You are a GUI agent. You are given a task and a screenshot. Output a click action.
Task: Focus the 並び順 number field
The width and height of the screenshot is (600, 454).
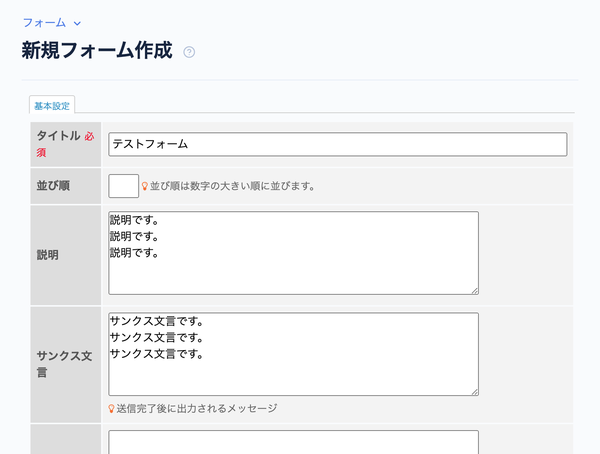[124, 186]
